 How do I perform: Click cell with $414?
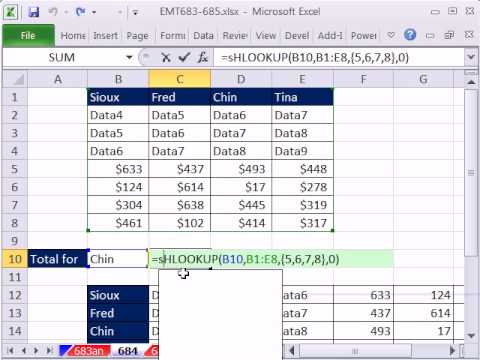pos(241,223)
